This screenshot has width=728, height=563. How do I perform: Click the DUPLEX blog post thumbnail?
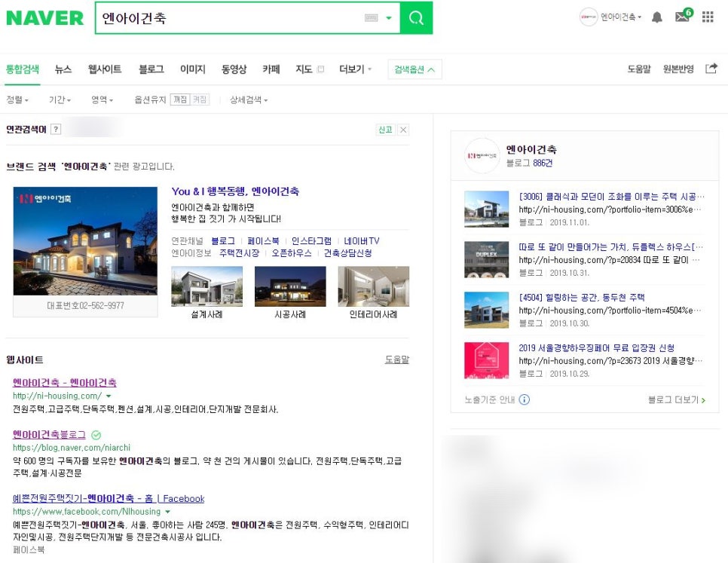487,259
